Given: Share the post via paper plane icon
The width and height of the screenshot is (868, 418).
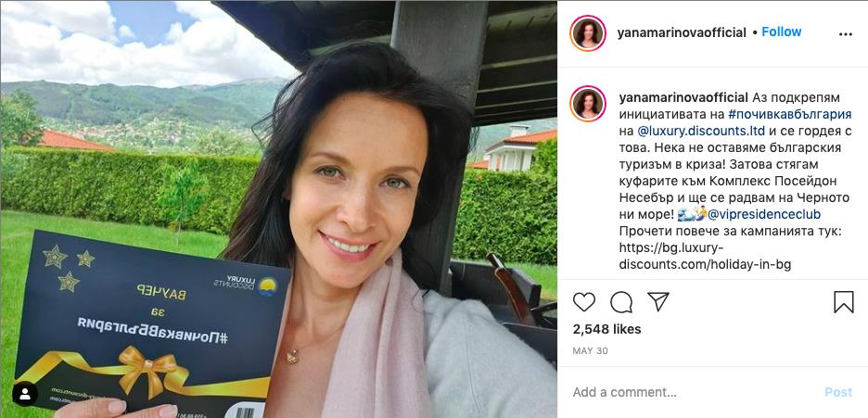Looking at the screenshot, I should tap(658, 302).
